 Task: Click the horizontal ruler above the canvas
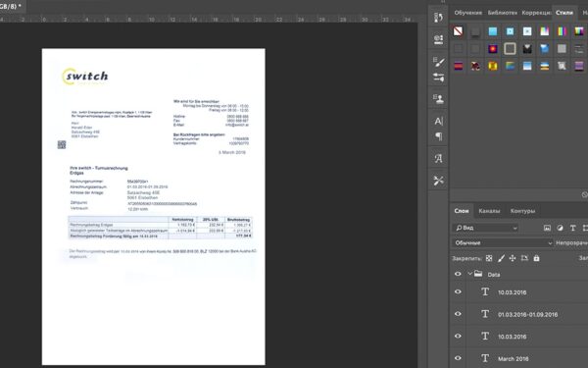click(209, 19)
